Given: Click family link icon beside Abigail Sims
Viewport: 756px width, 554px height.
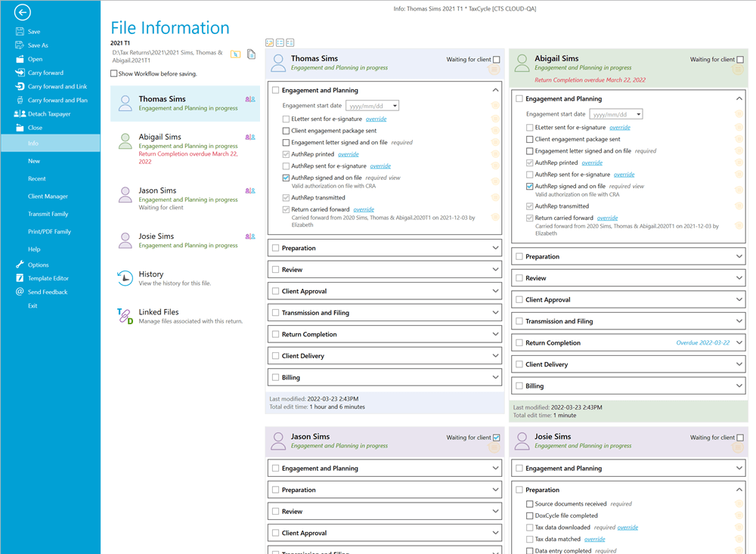Looking at the screenshot, I should click(x=250, y=138).
